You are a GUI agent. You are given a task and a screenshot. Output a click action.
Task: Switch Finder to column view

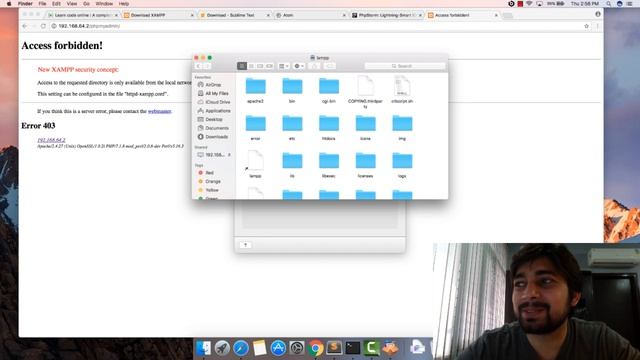pyautogui.click(x=260, y=66)
